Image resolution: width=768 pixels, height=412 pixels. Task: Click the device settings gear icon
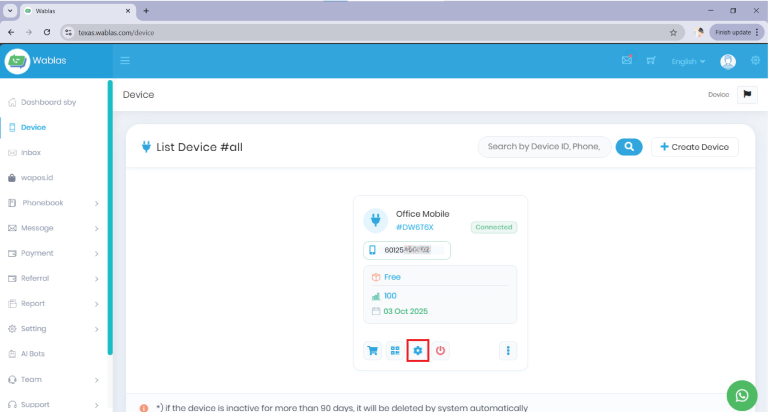tap(418, 350)
